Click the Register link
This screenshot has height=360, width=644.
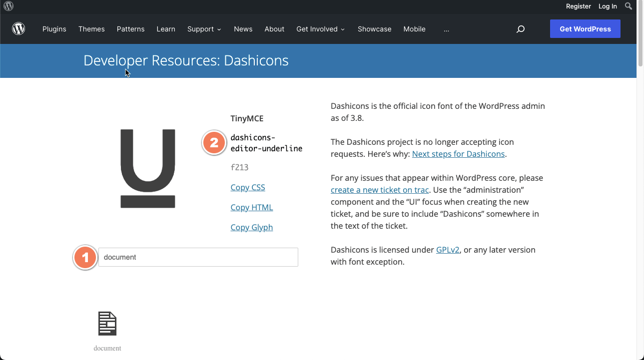coord(579,6)
